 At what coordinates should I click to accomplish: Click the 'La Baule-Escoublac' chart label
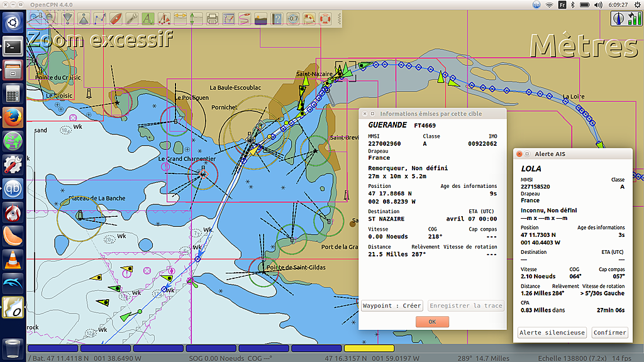[235, 87]
